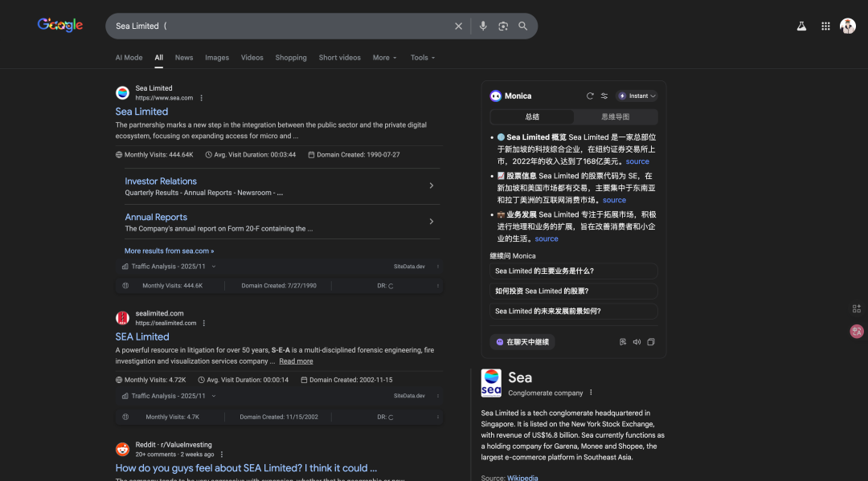
Task: Click the pink translate floating button
Action: [857, 331]
